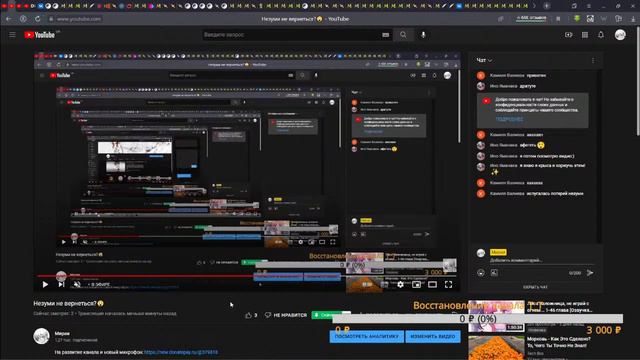Unmute the player volume icon
The image size is (640, 360).
[x=77, y=284]
